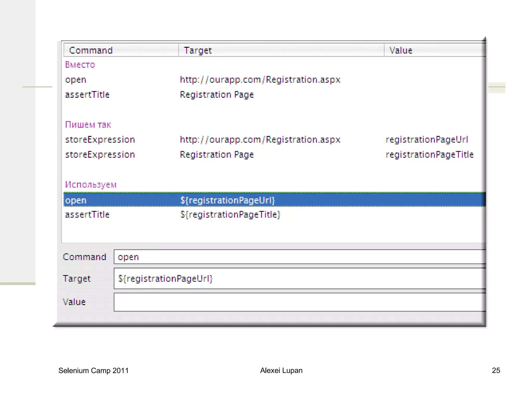Select the Пишем так comment row
Image resolution: width=532 pixels, height=399 pixels.
(x=88, y=125)
